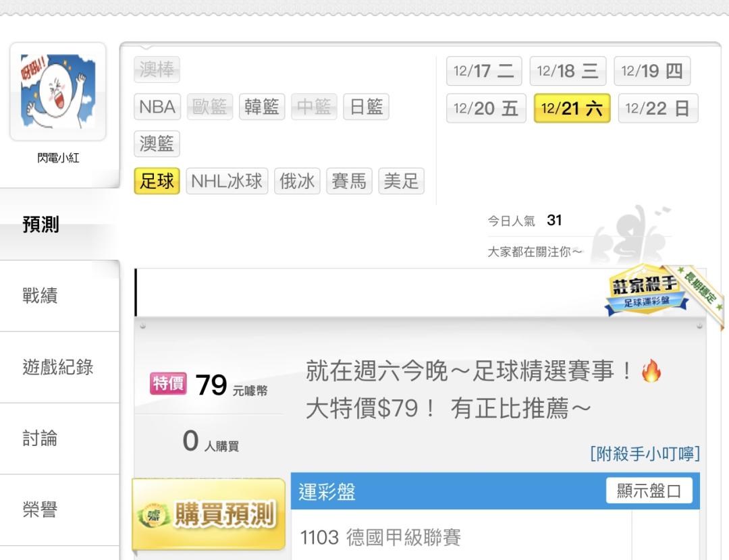Open the 榮譽 sidebar tab
Screen dimensions: 729x560
click(59, 510)
